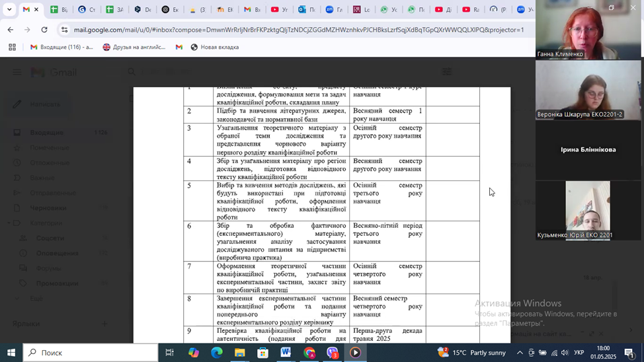This screenshot has height=362, width=644.
Task: Click text 'Перша-друга декада травня 2025'
Action: (x=387, y=334)
